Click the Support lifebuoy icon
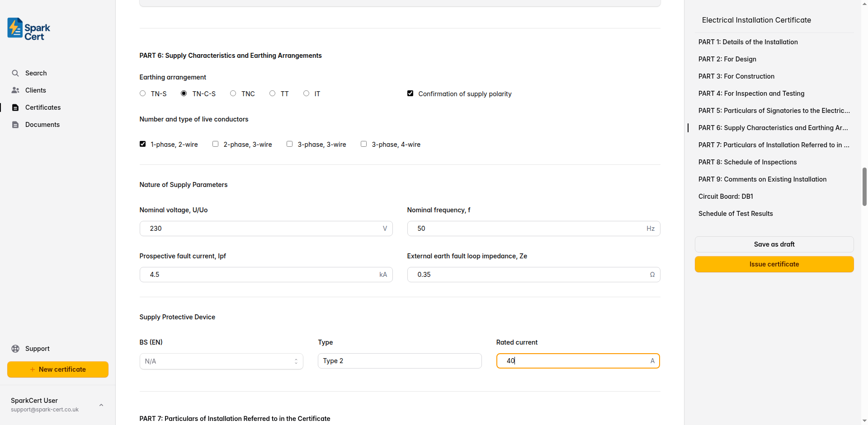Image resolution: width=868 pixels, height=425 pixels. pos(15,349)
